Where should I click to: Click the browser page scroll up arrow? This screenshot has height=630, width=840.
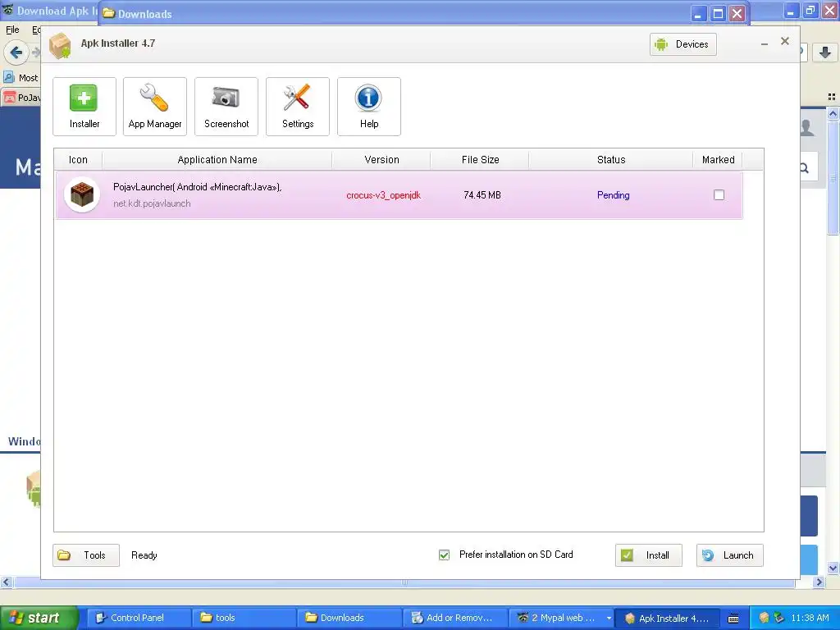point(833,113)
